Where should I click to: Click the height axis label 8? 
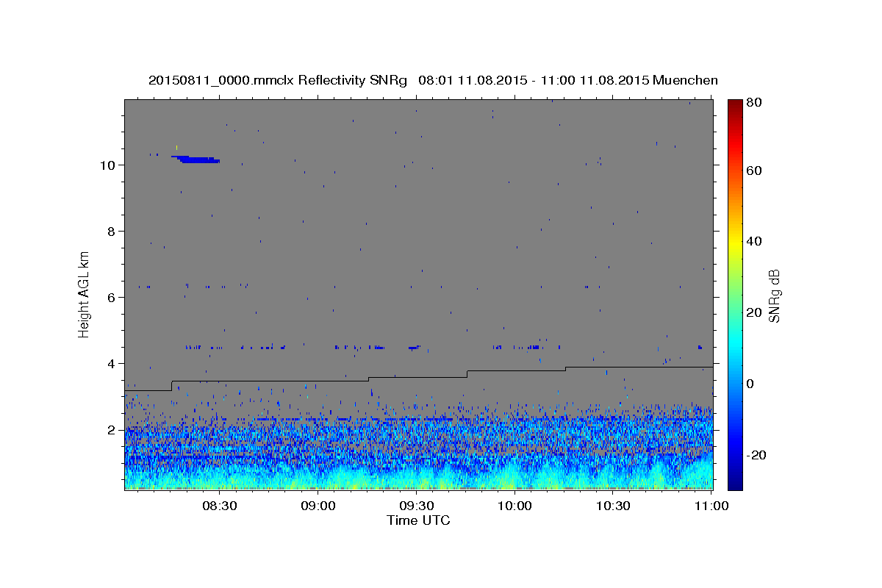tap(112, 232)
